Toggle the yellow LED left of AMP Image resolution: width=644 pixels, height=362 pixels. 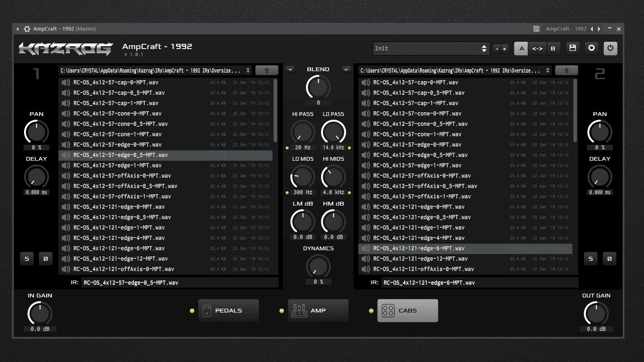(281, 311)
